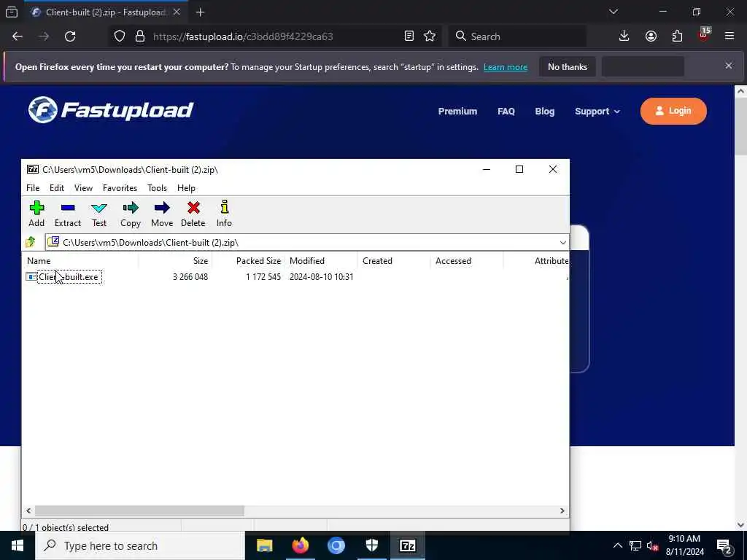
Task: Open the notification center icon
Action: click(x=724, y=546)
